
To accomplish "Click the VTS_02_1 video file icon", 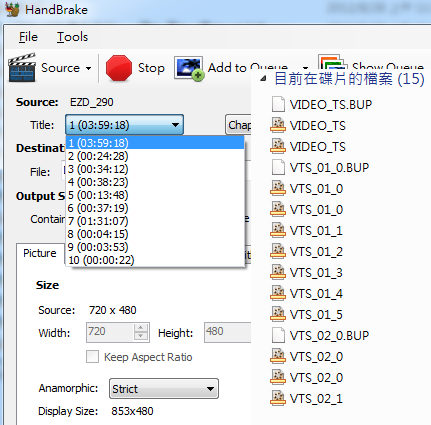I will (x=278, y=398).
